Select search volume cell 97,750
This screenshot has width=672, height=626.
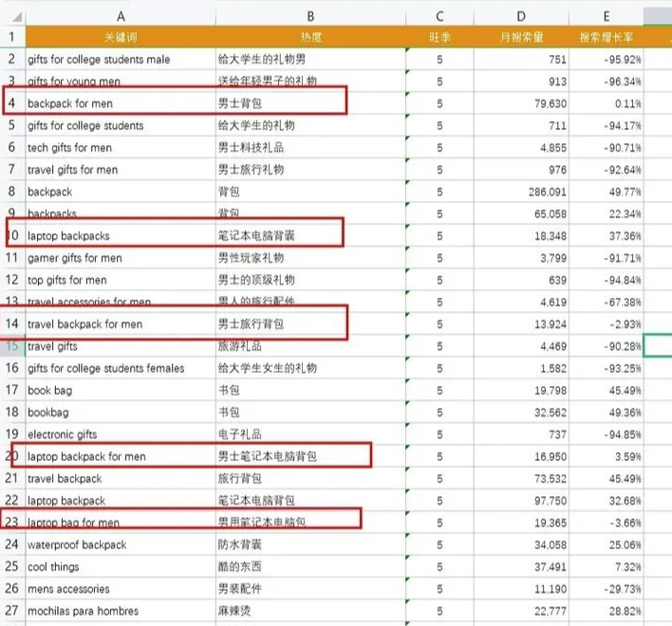[521, 501]
